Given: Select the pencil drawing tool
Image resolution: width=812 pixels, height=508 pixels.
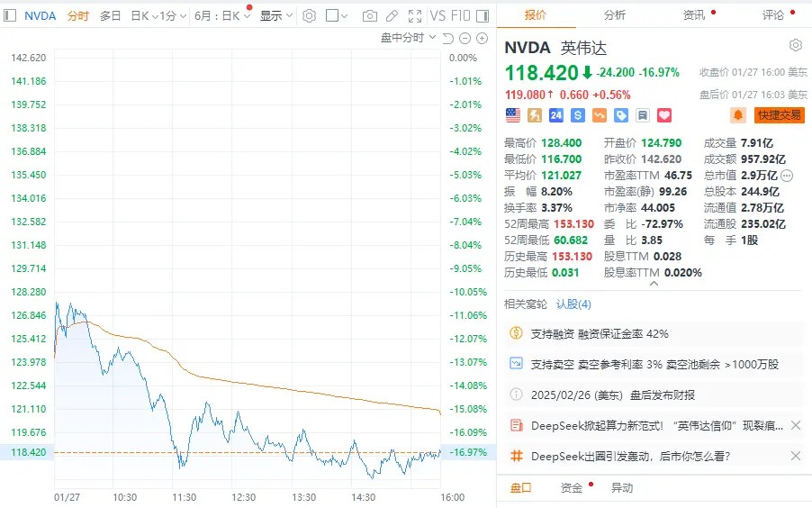Looking at the screenshot, I should [x=392, y=16].
